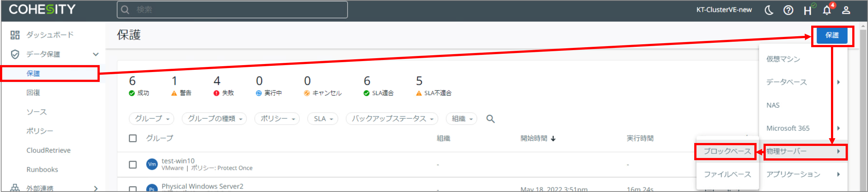The height and width of the screenshot is (192, 868).
Task: Click the dashboard grid icon
Action: [15, 35]
